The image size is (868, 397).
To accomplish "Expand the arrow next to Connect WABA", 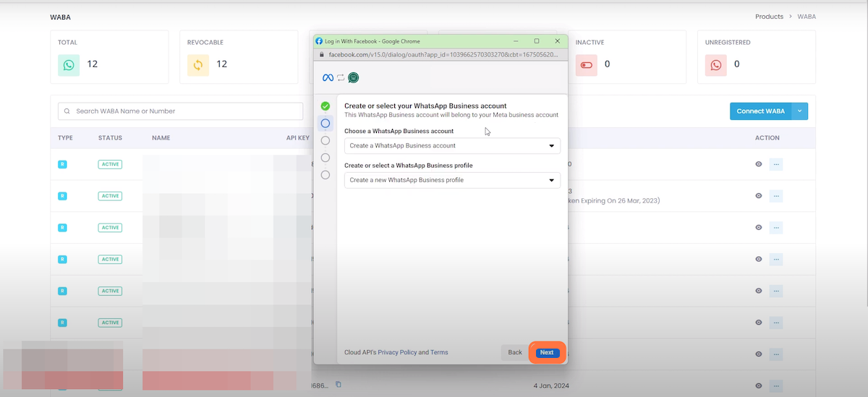I will [x=800, y=111].
